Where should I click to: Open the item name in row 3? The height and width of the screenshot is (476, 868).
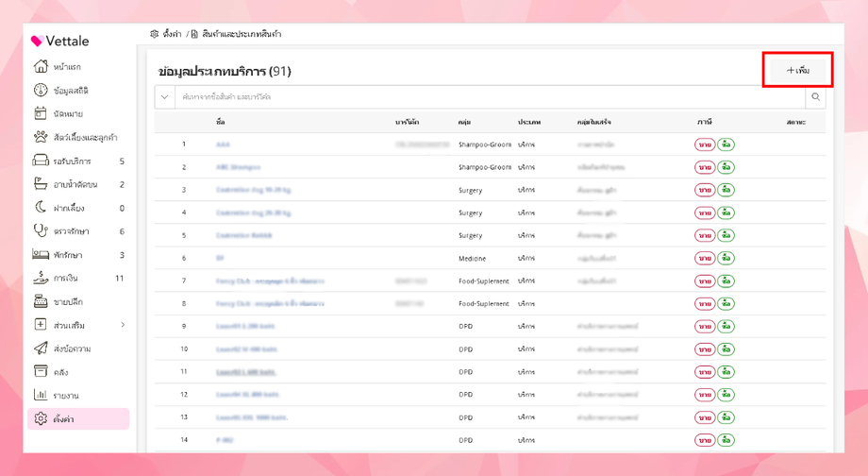(254, 190)
